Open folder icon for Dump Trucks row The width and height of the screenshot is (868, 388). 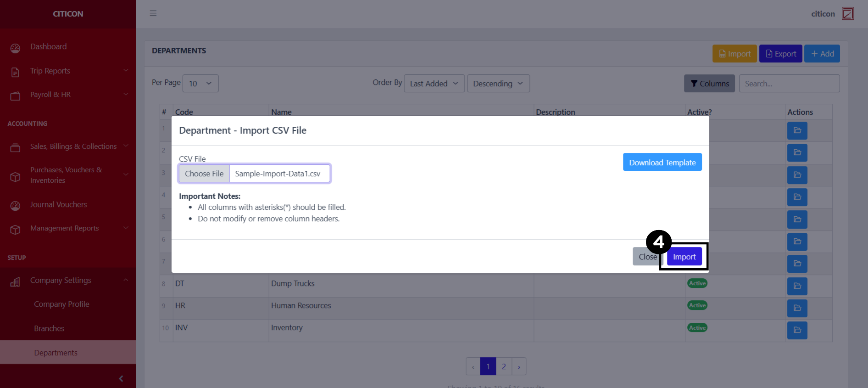click(797, 286)
